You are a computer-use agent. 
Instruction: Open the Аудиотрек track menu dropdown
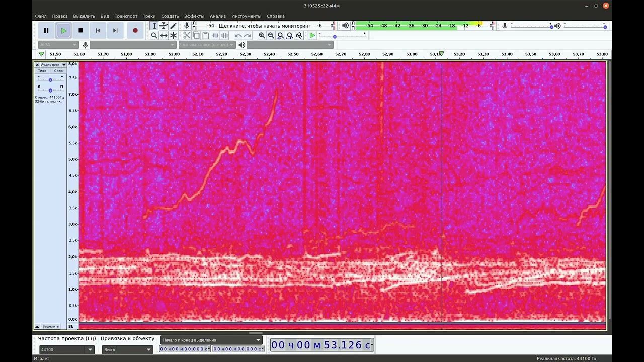pos(53,65)
